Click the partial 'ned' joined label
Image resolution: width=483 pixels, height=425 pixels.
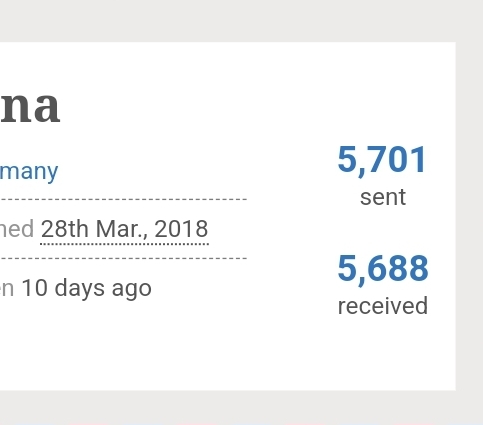[17, 229]
